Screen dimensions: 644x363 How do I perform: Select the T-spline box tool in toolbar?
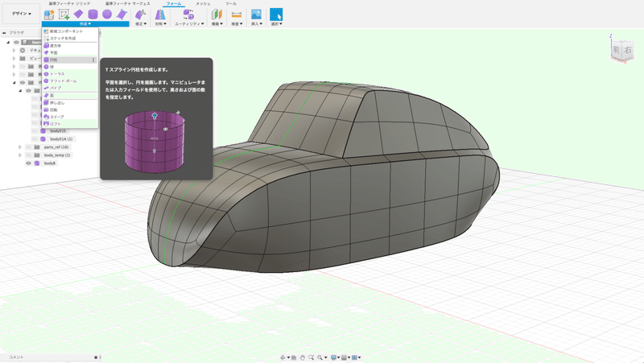click(x=78, y=14)
